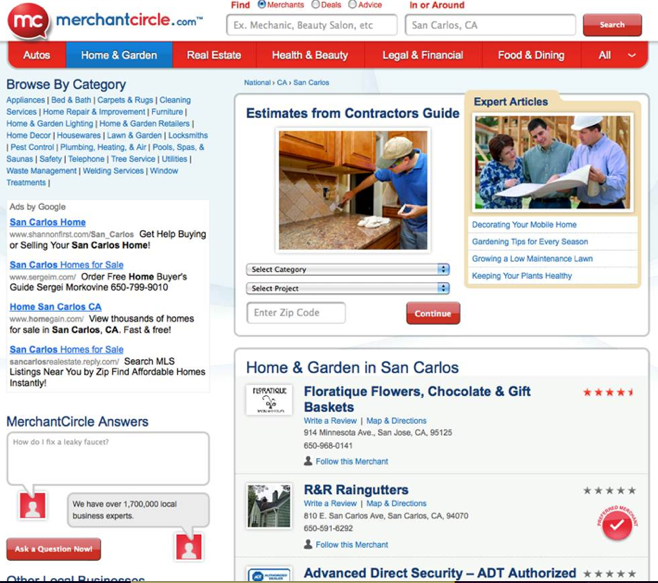Click the R&R Raingutters gray star rating
This screenshot has width=658, height=583.
coord(609,490)
